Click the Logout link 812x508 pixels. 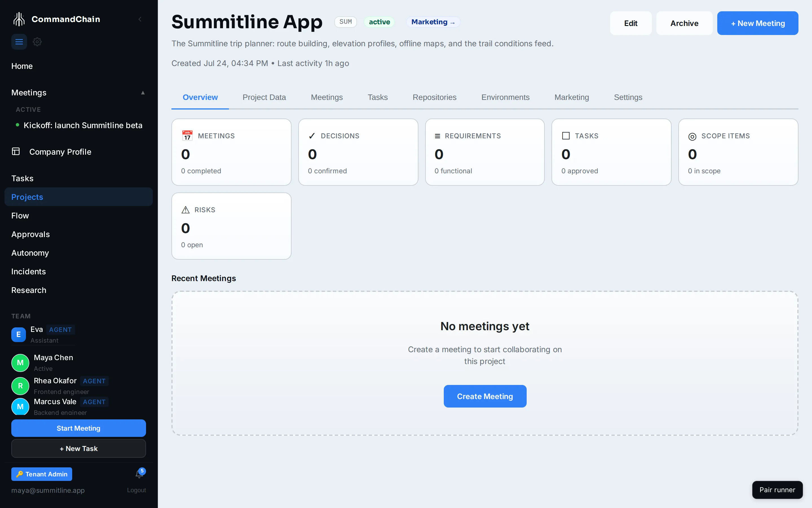(136, 490)
